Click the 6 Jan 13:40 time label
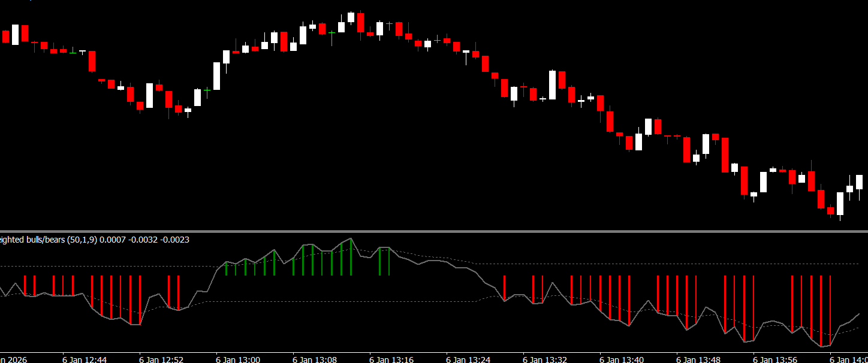Screen dimensions: 868x363 point(622,359)
